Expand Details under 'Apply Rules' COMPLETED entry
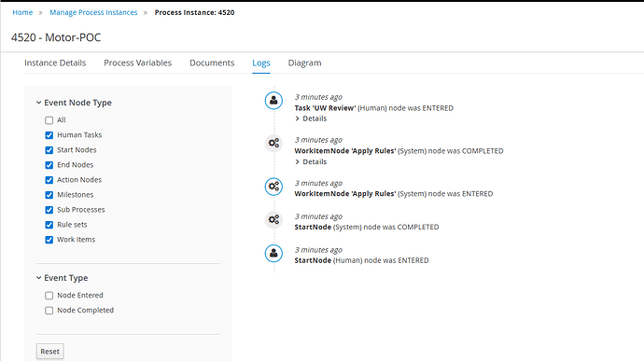This screenshot has width=644, height=361. click(311, 161)
